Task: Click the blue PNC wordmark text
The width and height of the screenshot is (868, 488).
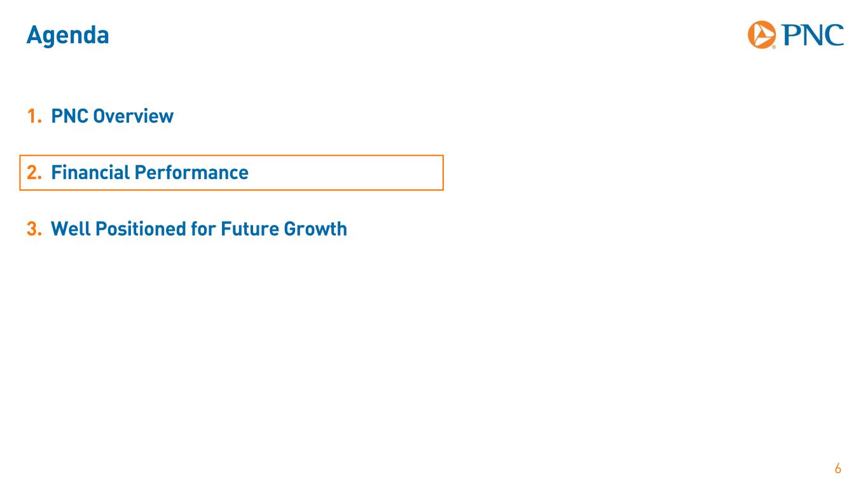Action: 811,35
